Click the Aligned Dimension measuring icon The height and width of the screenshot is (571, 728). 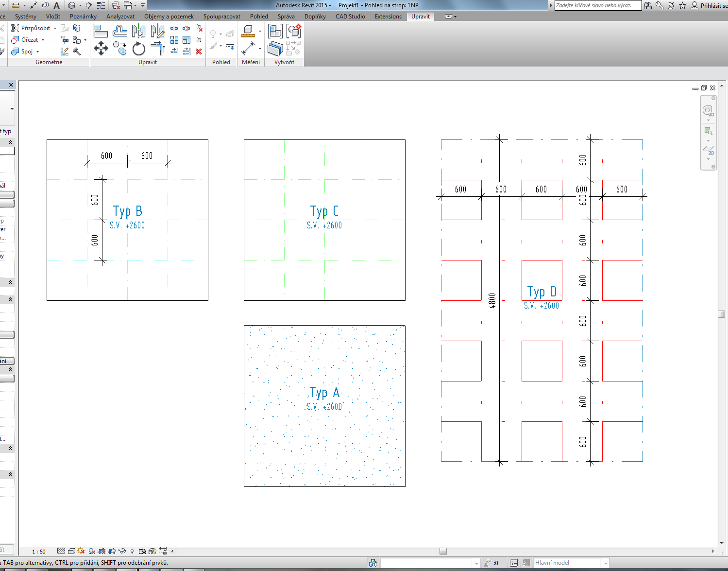click(248, 48)
